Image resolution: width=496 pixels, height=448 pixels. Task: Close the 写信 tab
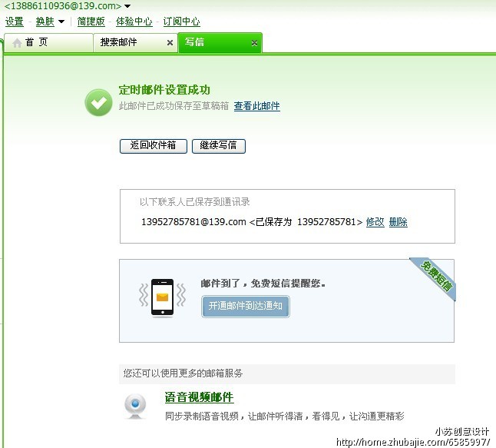(x=255, y=43)
